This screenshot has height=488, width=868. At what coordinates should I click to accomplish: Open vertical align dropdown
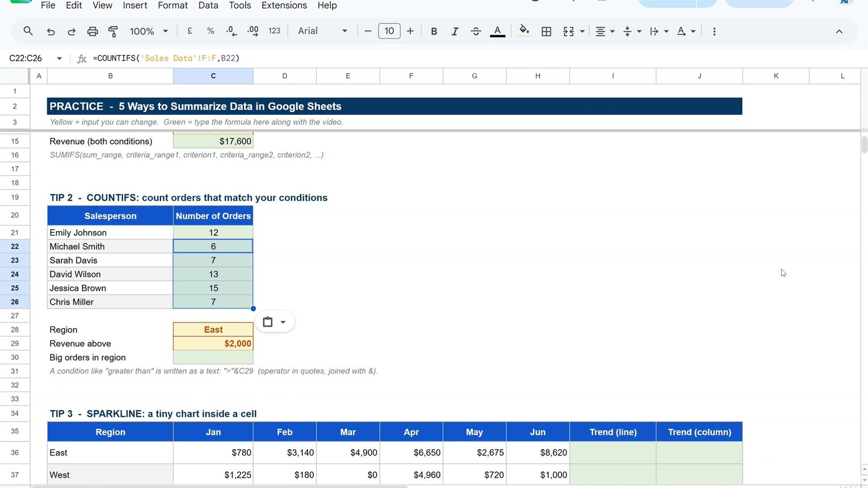coord(632,31)
